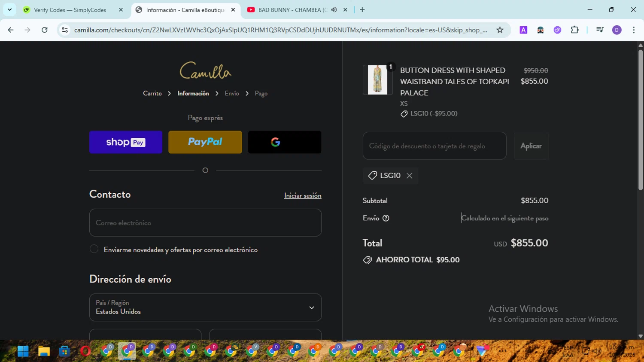Open File Explorer from the taskbar
This screenshot has height=362, width=644.
pyautogui.click(x=44, y=351)
